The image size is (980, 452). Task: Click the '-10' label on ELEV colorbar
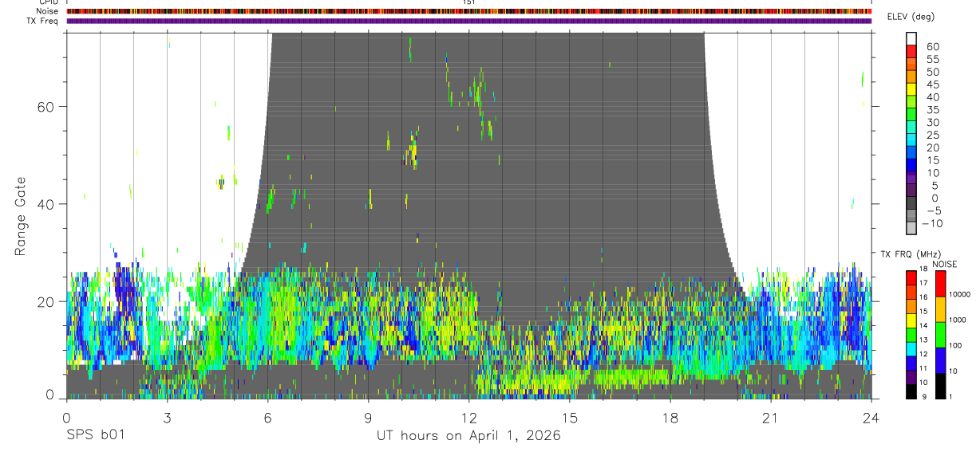click(x=932, y=222)
